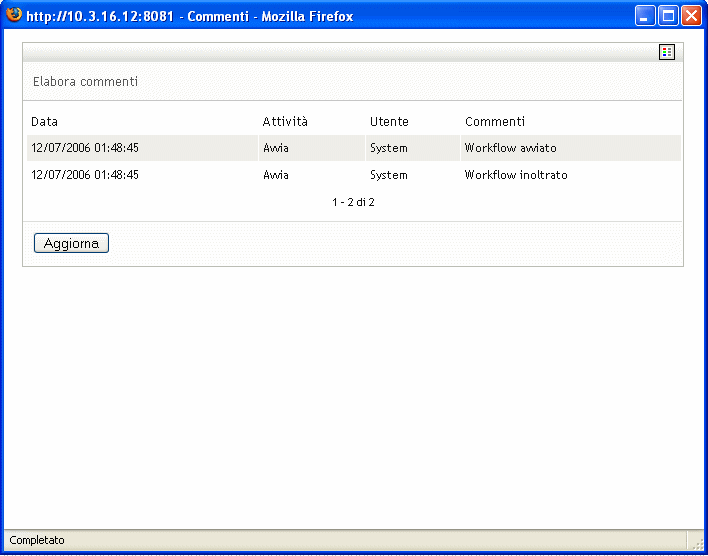Click the 'Completato' status bar text
Screen dimensions: 708x556
[x=37, y=540]
